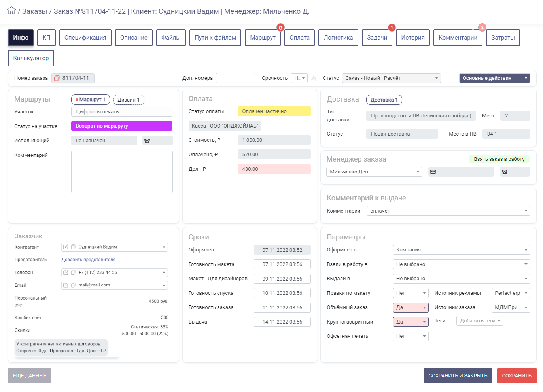543x392 pixels.
Task: Click Добавить представителя link
Action: (x=88, y=260)
